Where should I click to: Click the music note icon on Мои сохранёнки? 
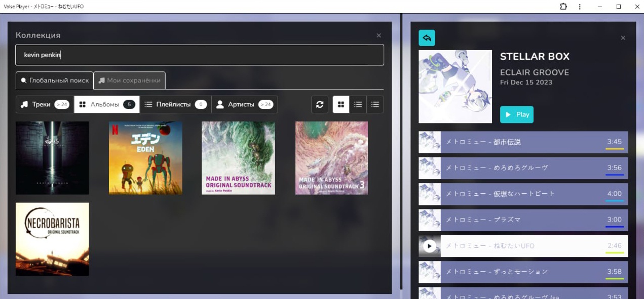(x=102, y=80)
